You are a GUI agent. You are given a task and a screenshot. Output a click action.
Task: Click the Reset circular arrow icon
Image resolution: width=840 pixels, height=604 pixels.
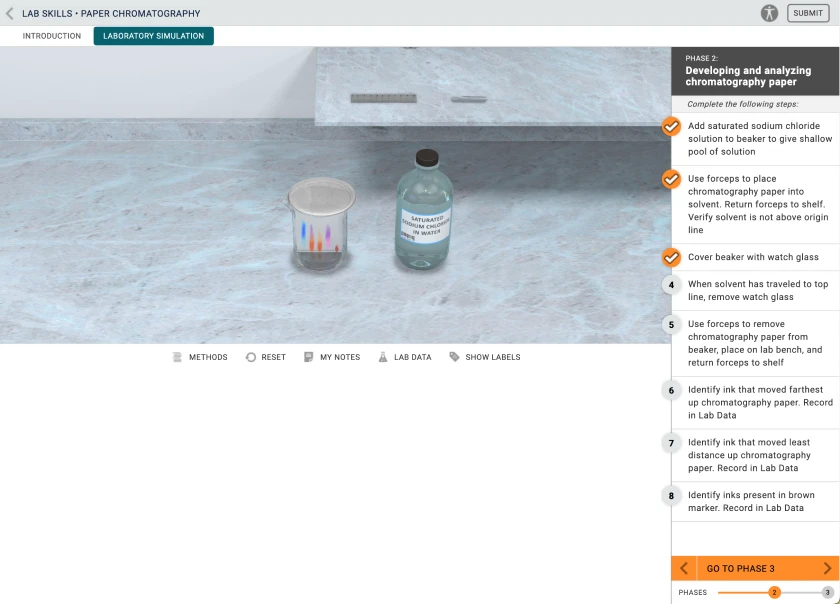pos(251,357)
